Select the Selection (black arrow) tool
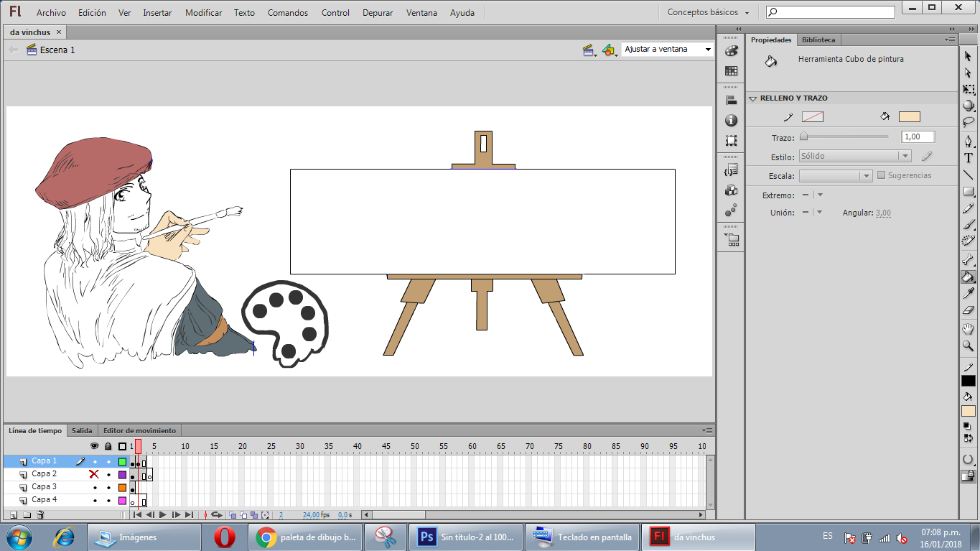The image size is (980, 551). coord(969,56)
